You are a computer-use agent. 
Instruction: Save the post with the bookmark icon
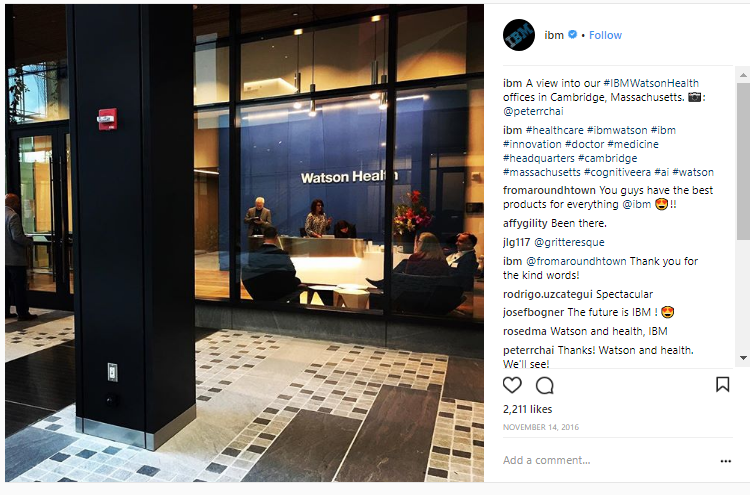click(722, 385)
